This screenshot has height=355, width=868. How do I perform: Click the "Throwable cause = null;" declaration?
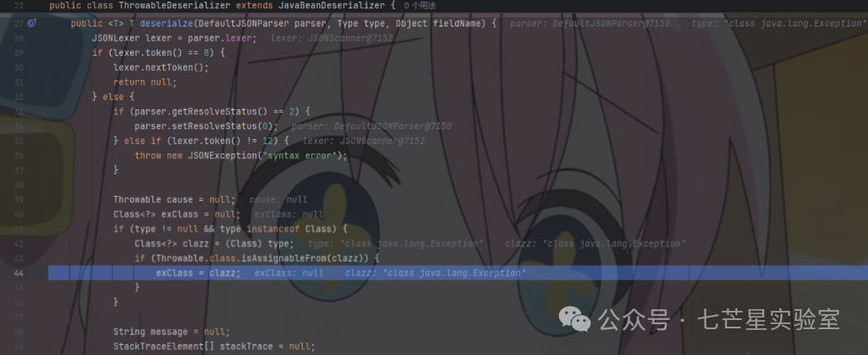(x=174, y=199)
